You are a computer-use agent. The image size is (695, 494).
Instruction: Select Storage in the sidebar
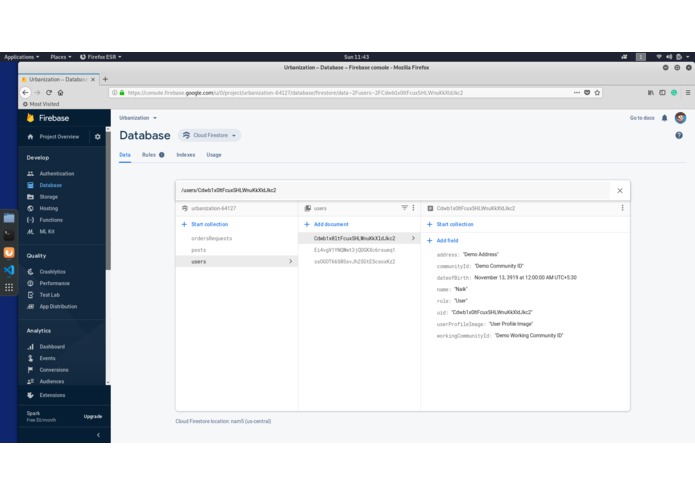48,197
